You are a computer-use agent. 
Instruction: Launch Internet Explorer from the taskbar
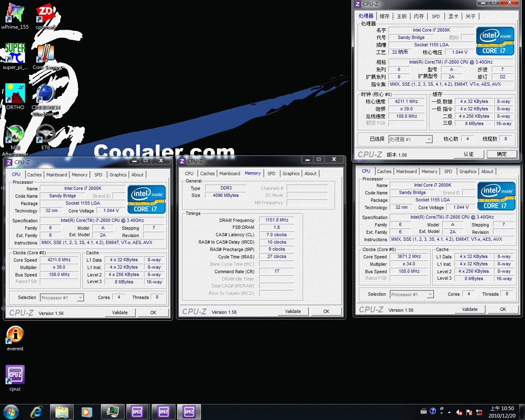(36, 412)
